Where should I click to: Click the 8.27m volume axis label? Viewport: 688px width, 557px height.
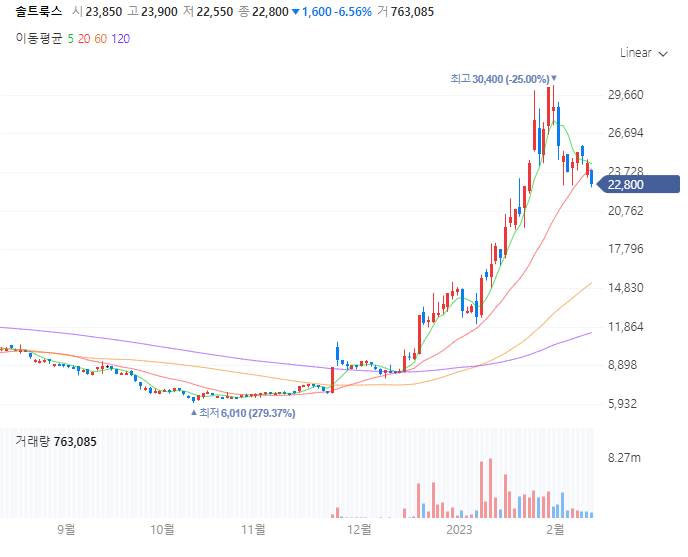pyautogui.click(x=624, y=458)
